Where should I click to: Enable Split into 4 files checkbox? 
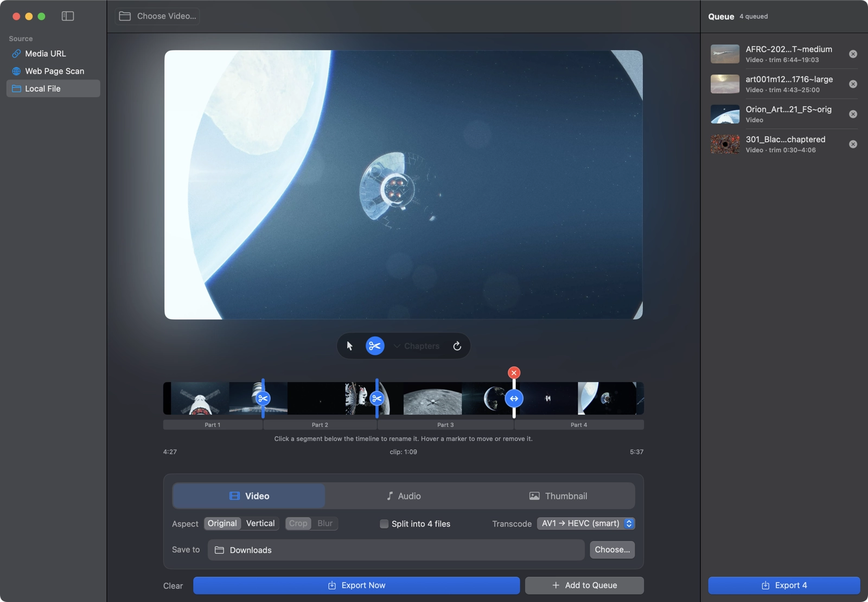[384, 524]
